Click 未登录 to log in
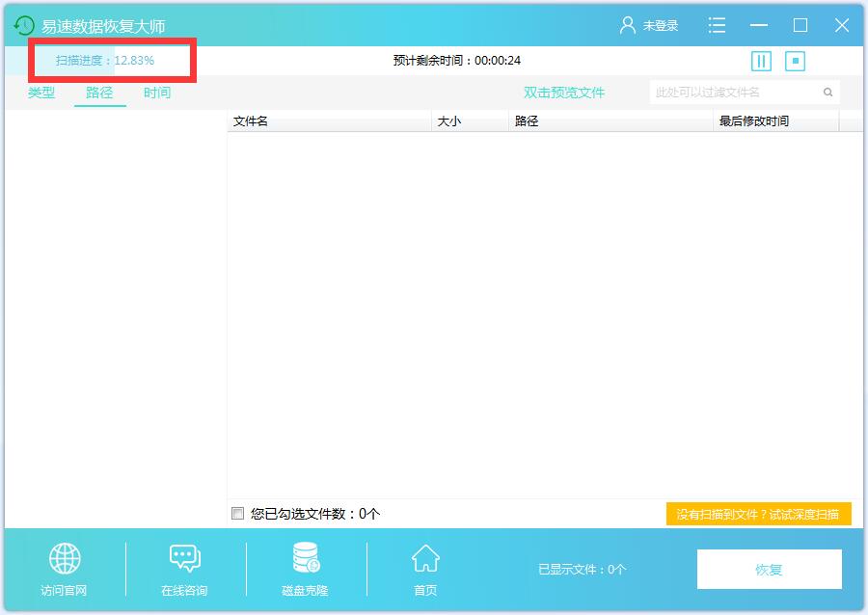 (661, 26)
